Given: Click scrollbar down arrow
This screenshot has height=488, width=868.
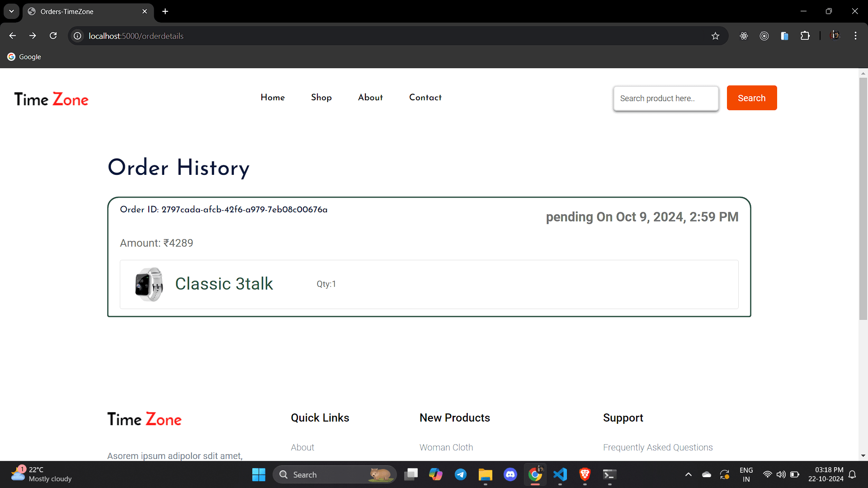Looking at the screenshot, I should coord(863,455).
